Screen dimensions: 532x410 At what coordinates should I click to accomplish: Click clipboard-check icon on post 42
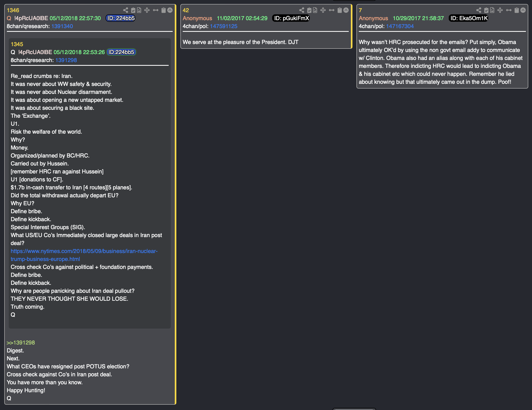coord(309,10)
